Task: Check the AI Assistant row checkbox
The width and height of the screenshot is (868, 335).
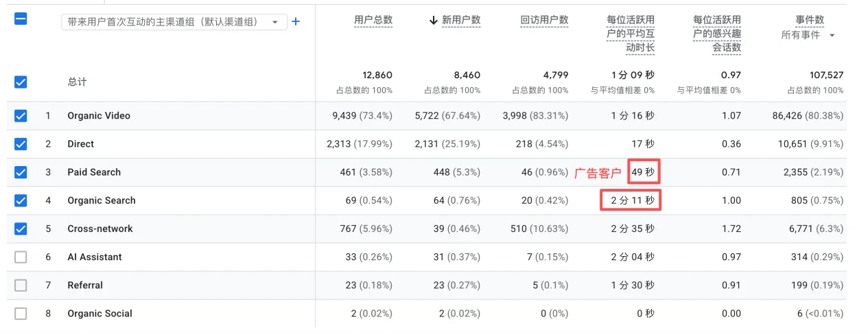Action: [x=21, y=257]
